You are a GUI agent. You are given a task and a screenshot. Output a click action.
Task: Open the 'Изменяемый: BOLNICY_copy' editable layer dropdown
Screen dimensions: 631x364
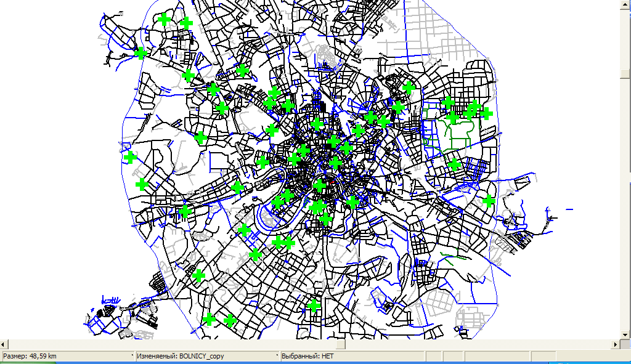pyautogui.click(x=207, y=356)
